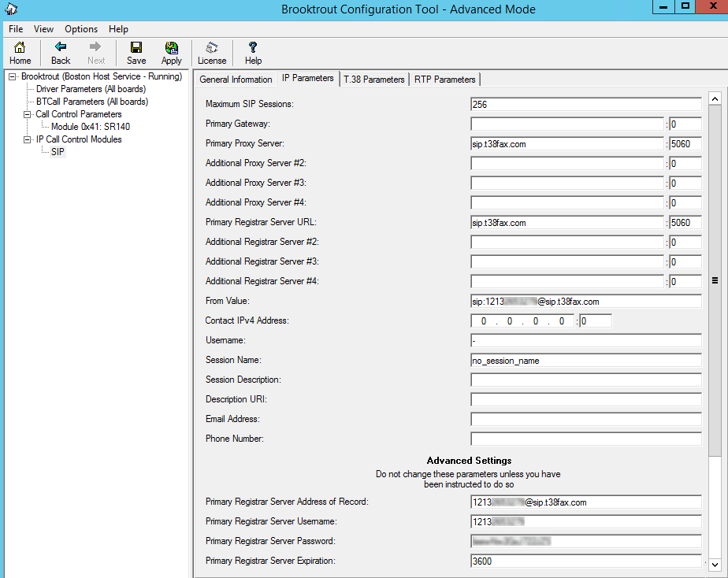
Task: Collapse the Brooktrout root tree node
Action: coord(13,76)
